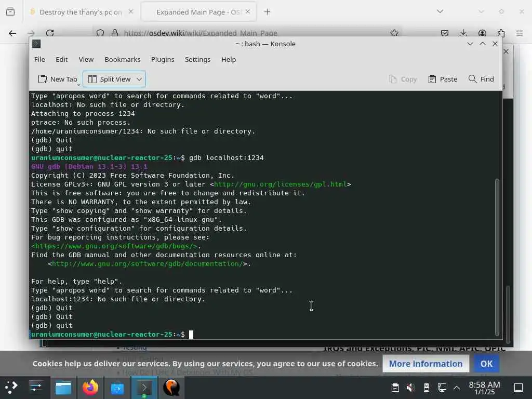This screenshot has height=399, width=532.
Task: Open the Settings menu in Konsole
Action: (x=197, y=59)
